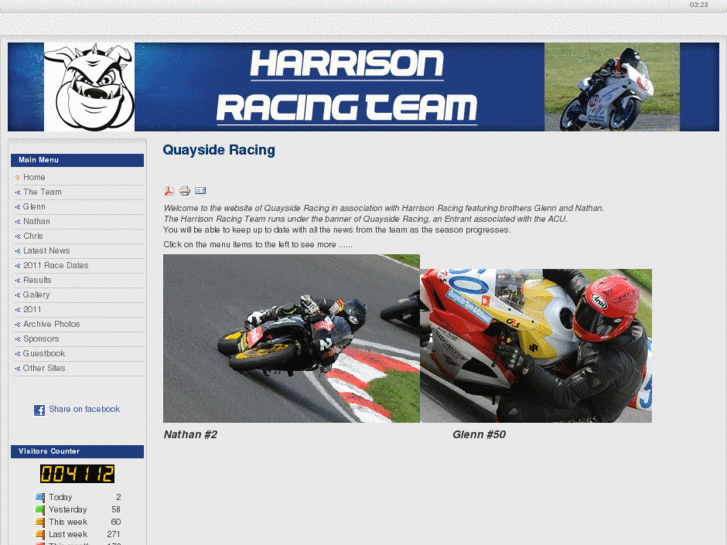Click the Last week count 271

point(114,534)
